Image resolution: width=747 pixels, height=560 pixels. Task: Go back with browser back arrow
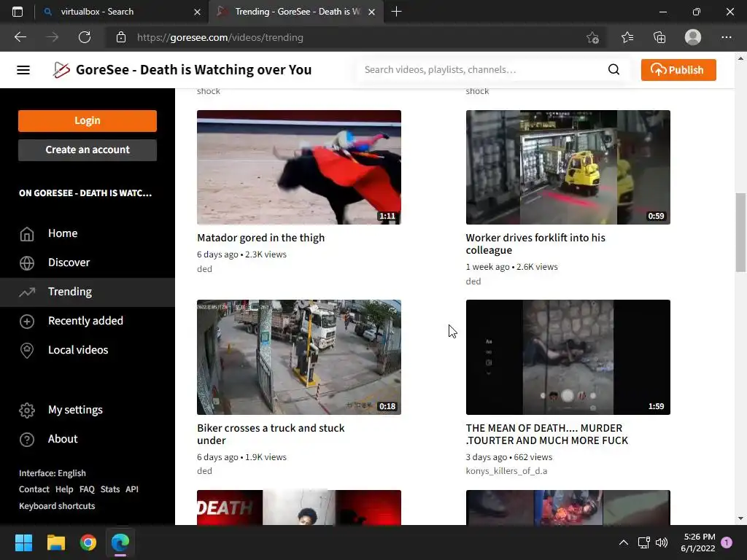pyautogui.click(x=20, y=37)
